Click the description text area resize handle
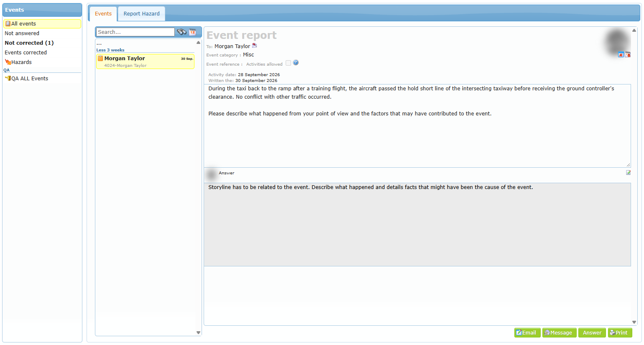The height and width of the screenshot is (345, 644). pyautogui.click(x=628, y=165)
